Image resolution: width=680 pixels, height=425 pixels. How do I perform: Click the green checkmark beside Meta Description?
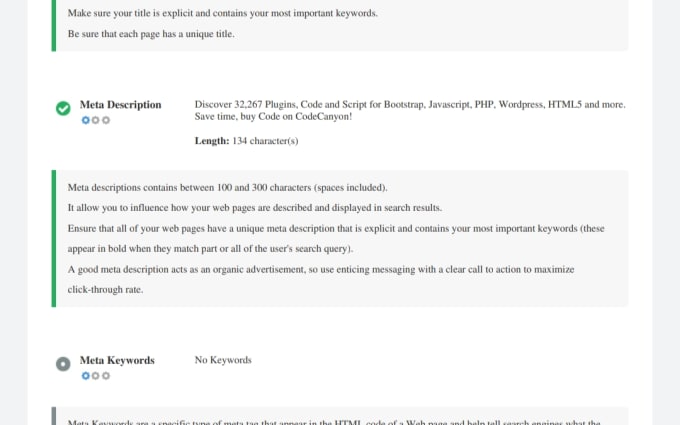[x=63, y=108]
